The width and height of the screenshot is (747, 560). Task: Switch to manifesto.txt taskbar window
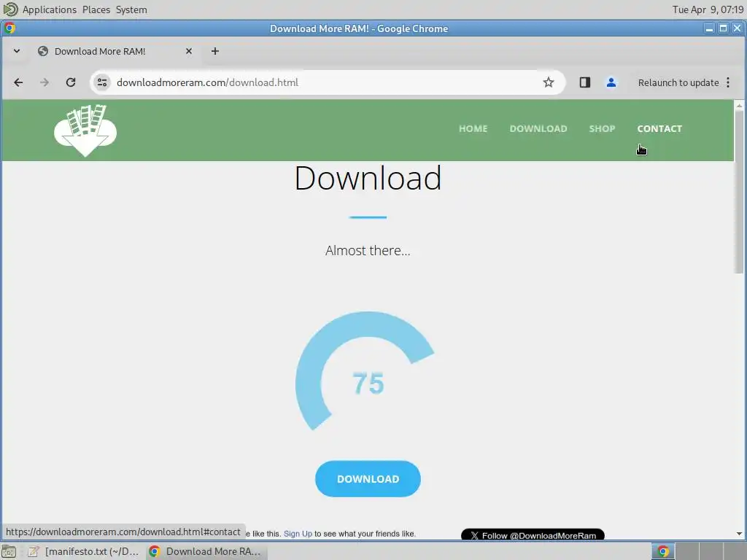click(83, 551)
